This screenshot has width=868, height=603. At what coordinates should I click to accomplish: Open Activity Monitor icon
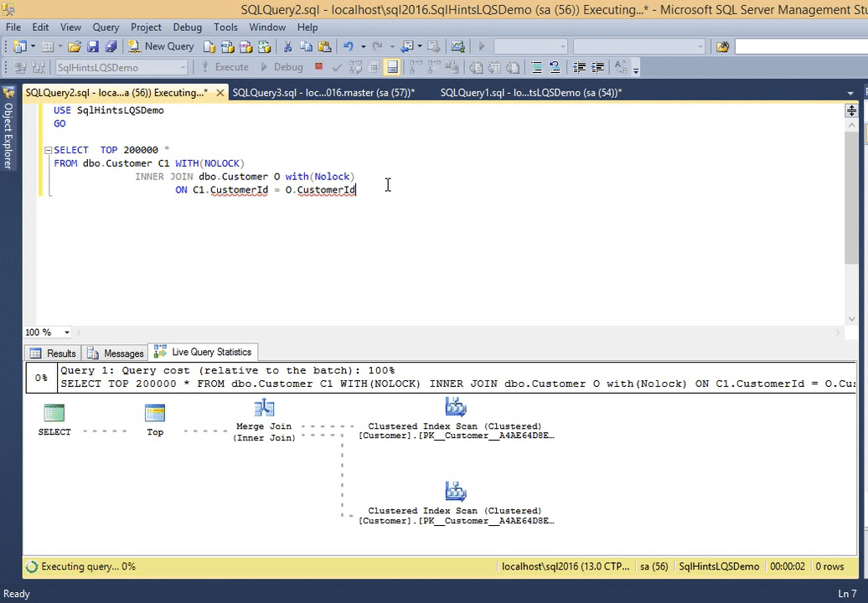[457, 46]
